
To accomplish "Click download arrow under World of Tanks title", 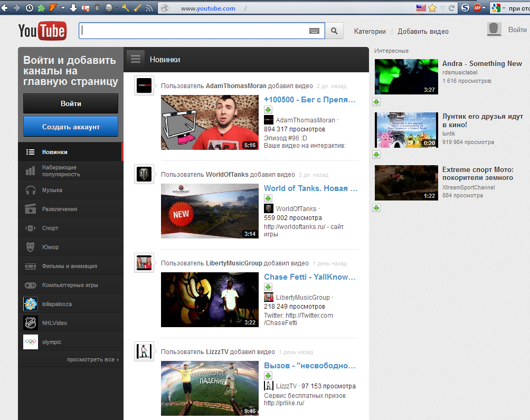I will 268,198.
